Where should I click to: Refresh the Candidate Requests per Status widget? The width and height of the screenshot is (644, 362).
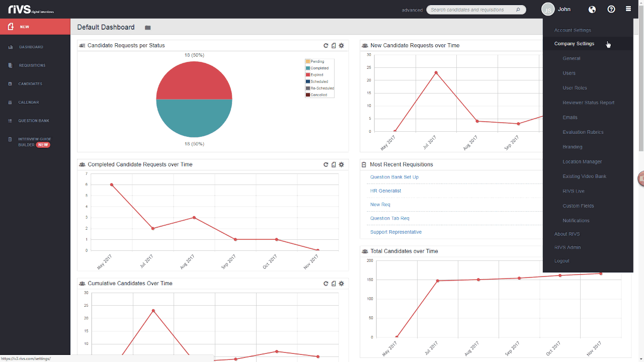point(326,45)
